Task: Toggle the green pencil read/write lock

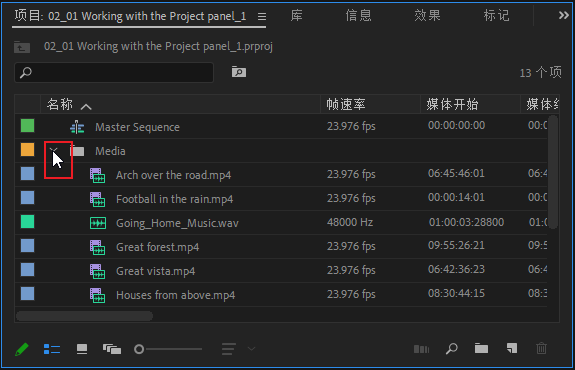Action: pyautogui.click(x=22, y=349)
